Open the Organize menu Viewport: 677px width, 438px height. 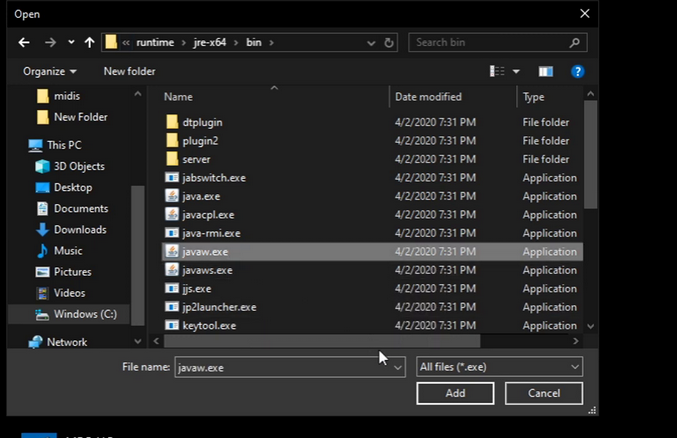(x=49, y=71)
